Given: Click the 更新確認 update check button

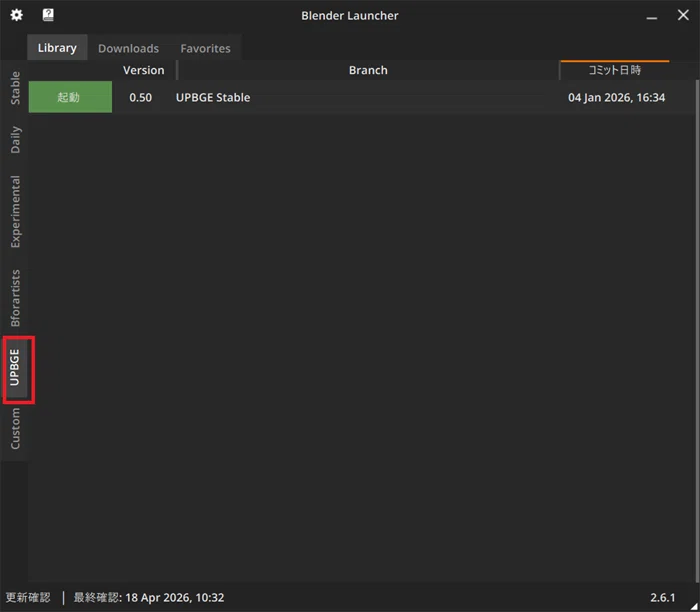Looking at the screenshot, I should coord(28,597).
